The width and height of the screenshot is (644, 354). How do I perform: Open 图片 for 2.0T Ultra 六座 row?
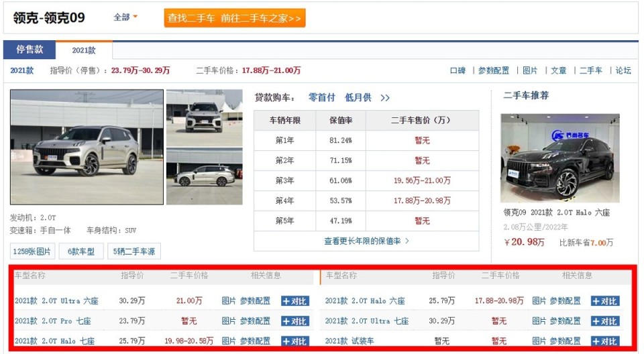click(x=229, y=301)
